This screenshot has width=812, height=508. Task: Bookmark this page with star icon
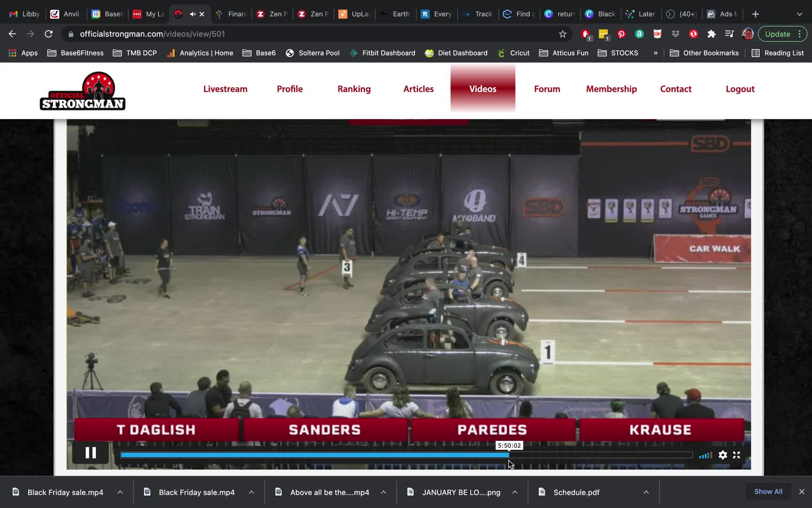pyautogui.click(x=562, y=34)
